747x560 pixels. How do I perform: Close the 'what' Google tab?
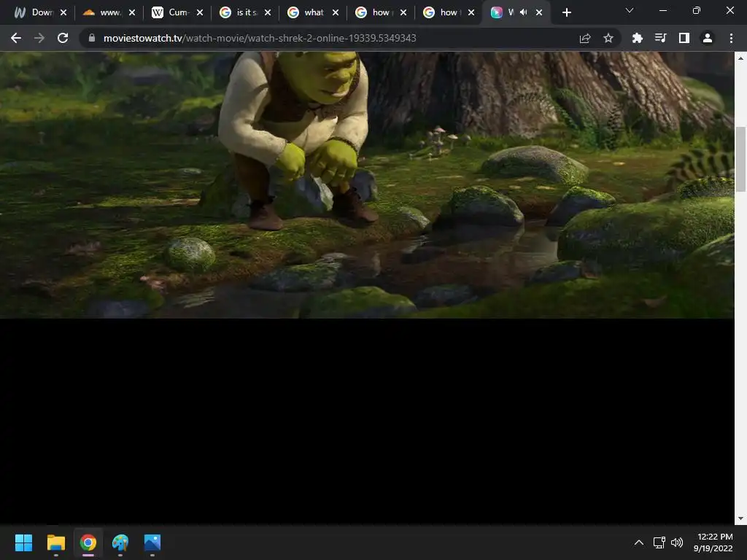tap(336, 12)
